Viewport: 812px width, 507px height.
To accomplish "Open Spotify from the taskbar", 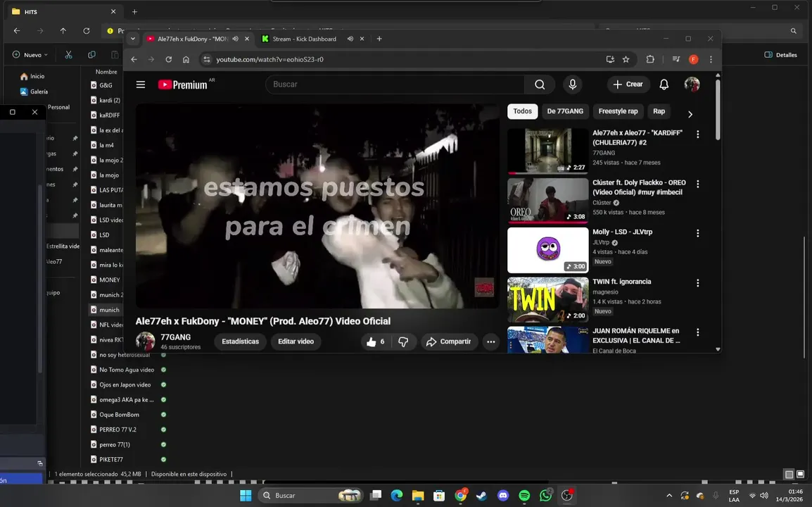I will [x=524, y=496].
